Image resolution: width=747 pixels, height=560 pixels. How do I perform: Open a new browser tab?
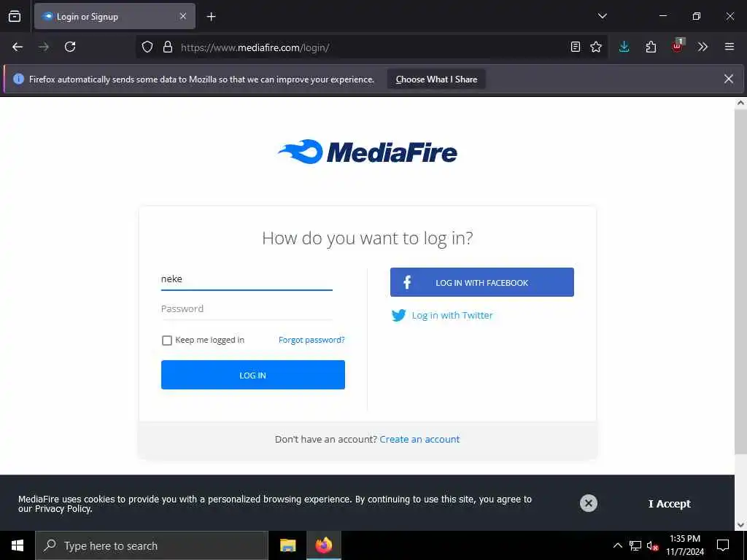(211, 17)
